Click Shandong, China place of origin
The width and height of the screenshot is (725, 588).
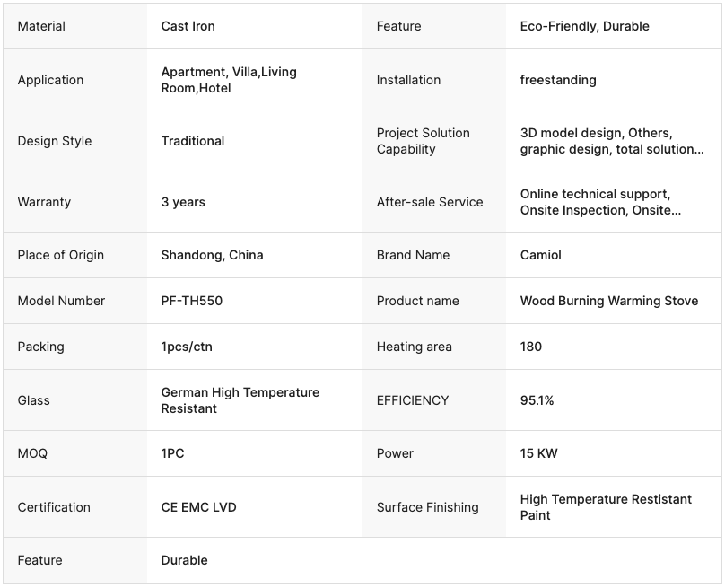tap(212, 255)
